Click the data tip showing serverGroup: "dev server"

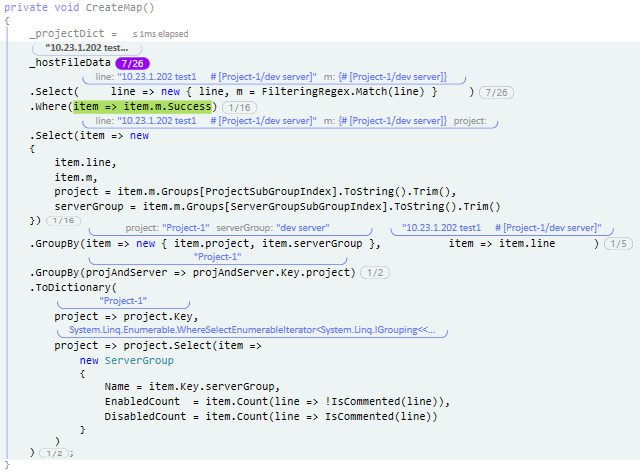click(x=231, y=228)
